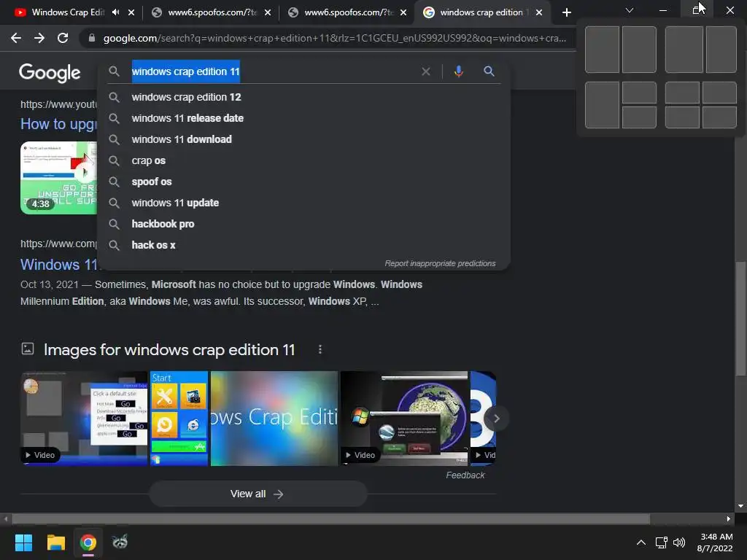Viewport: 747px width, 560px height.
Task: Choose suggestion windows crap edition 12
Action: 303,97
